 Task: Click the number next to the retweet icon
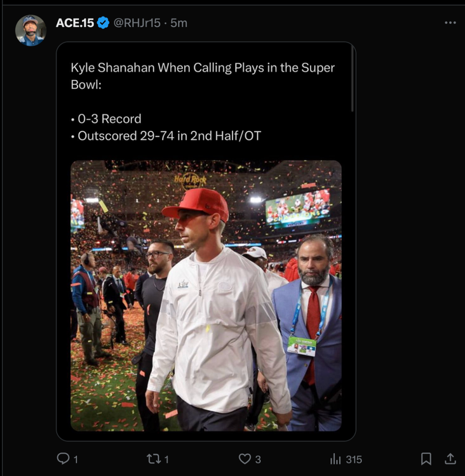point(167,459)
